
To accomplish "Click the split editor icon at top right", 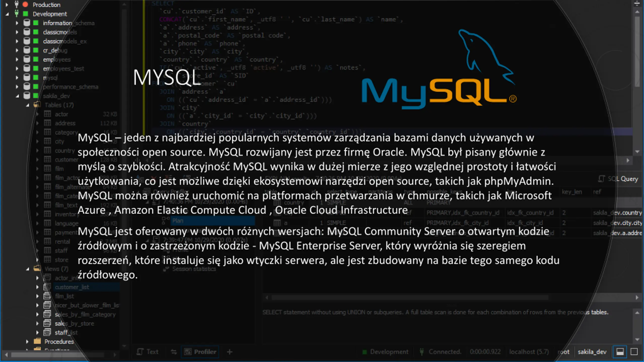I will [x=637, y=4].
